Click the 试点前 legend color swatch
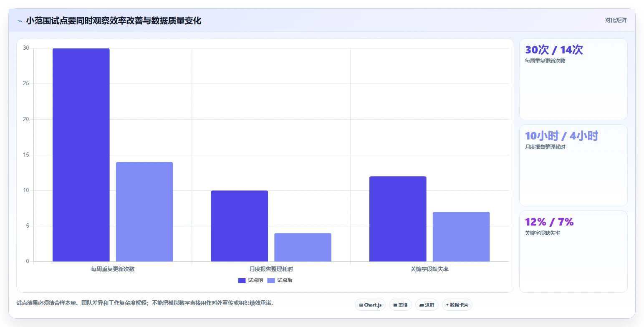Viewport: 644px width, 327px height. click(x=242, y=280)
